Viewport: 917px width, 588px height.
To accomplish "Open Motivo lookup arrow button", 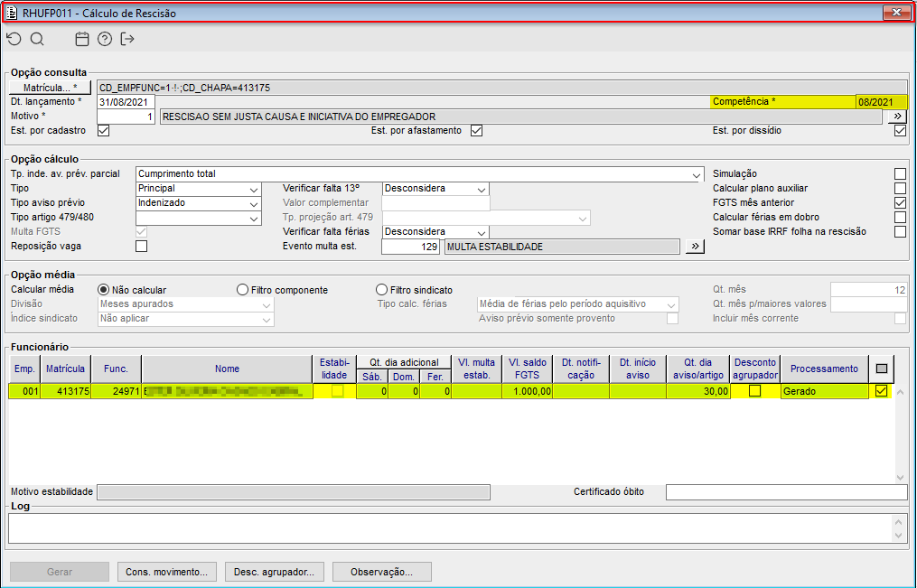I will (x=898, y=117).
